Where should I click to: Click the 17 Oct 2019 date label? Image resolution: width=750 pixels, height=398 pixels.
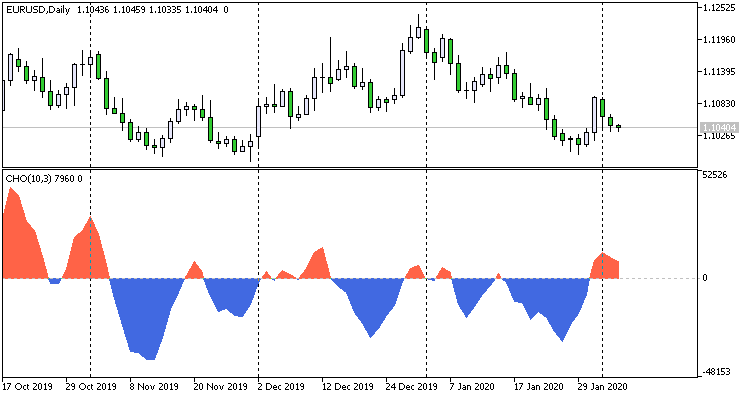(27, 386)
